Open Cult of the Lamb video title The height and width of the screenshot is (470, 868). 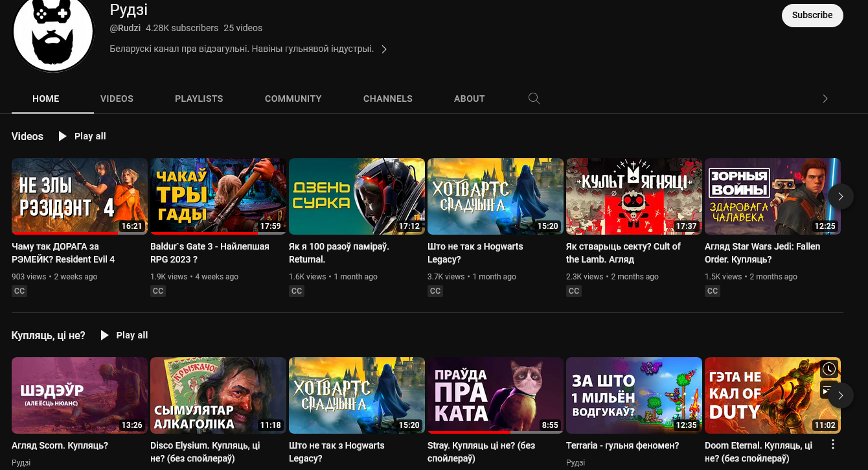coord(623,253)
